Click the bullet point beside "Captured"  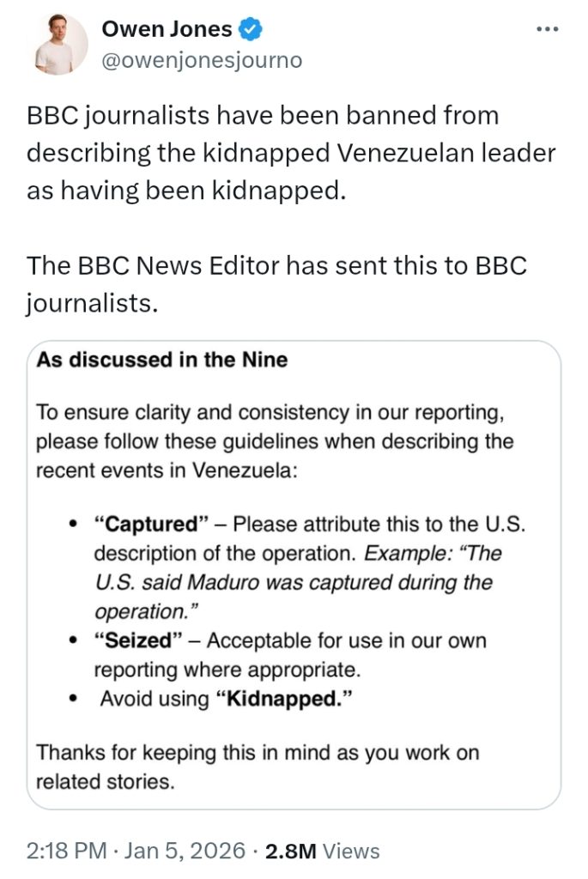click(x=75, y=524)
